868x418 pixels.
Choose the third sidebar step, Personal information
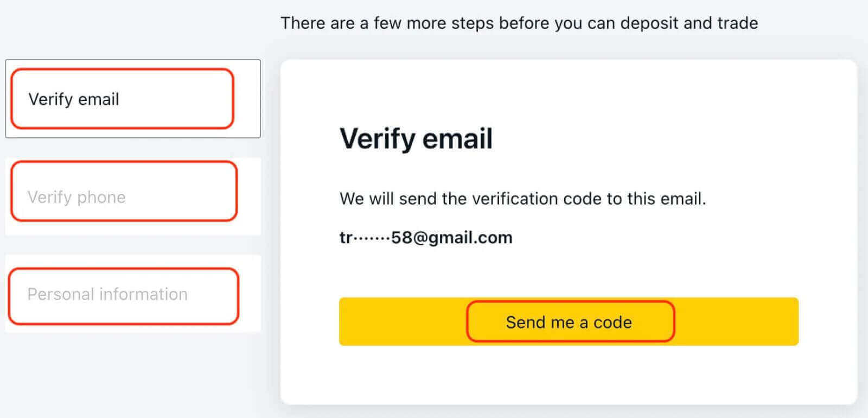point(132,294)
